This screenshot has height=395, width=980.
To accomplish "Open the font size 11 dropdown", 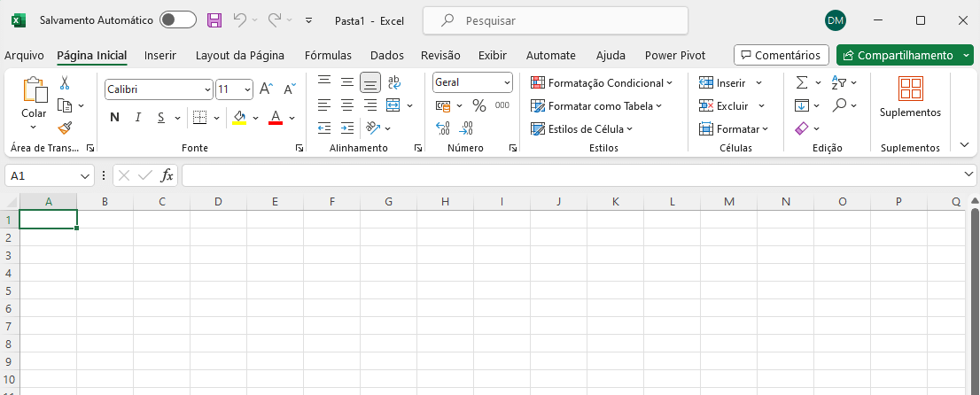I will pyautogui.click(x=247, y=90).
